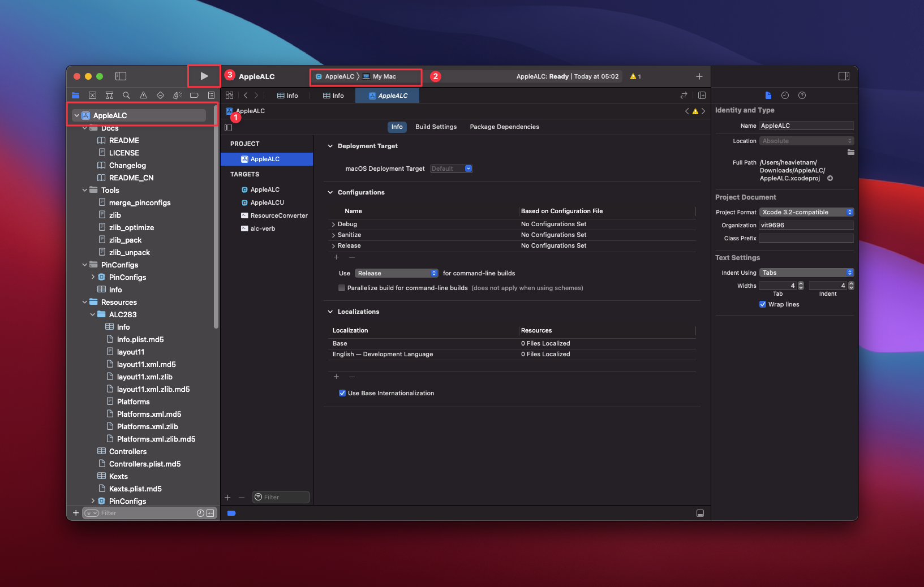Screen dimensions: 924x587
Task: Open the Project Format dropdown
Action: [806, 212]
